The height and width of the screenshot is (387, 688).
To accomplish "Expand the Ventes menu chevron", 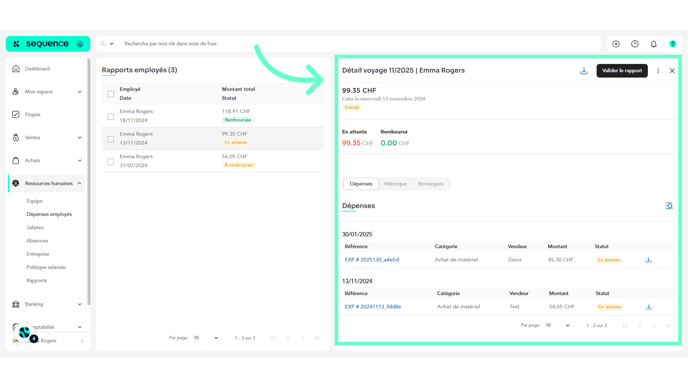I will [x=79, y=137].
